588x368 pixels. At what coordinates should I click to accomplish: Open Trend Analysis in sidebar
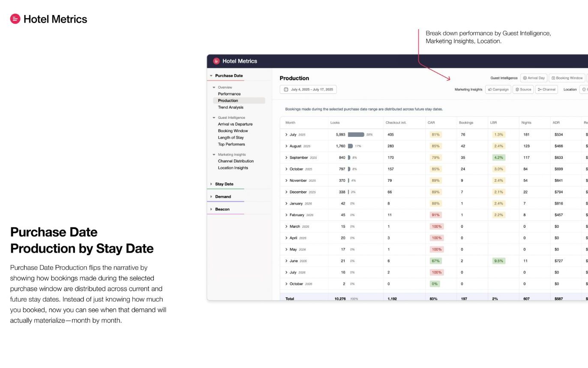(x=231, y=107)
